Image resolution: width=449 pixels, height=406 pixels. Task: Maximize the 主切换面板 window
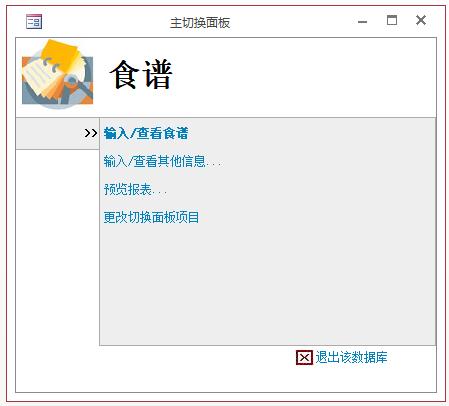coord(392,21)
